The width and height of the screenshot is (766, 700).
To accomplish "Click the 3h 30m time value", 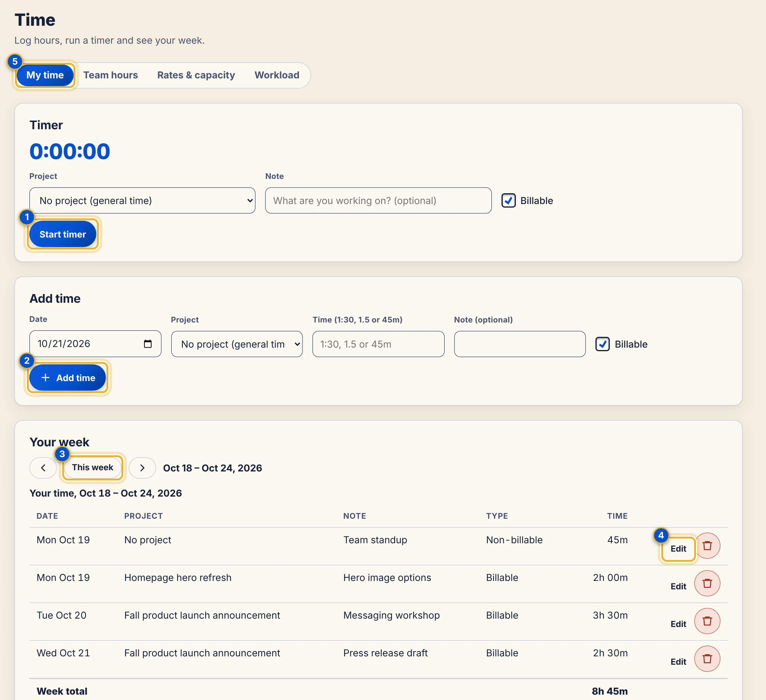I will tap(610, 615).
